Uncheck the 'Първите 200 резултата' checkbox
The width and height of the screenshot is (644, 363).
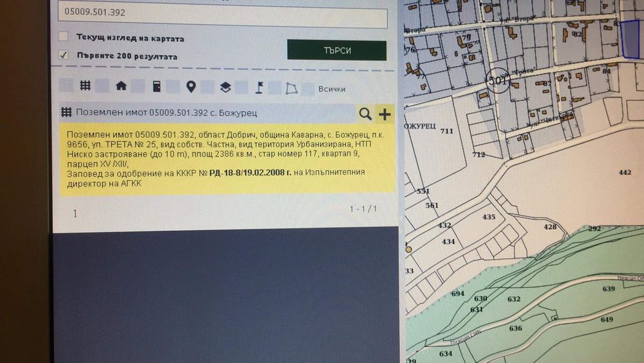[63, 54]
